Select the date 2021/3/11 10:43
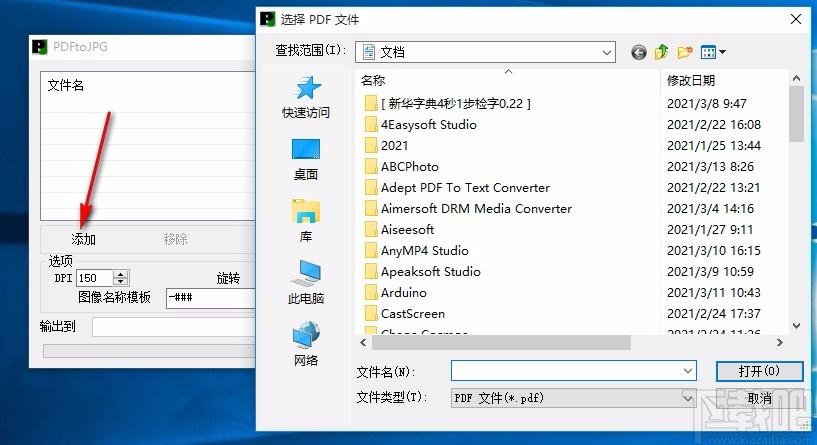The height and width of the screenshot is (445, 817). coord(714,292)
